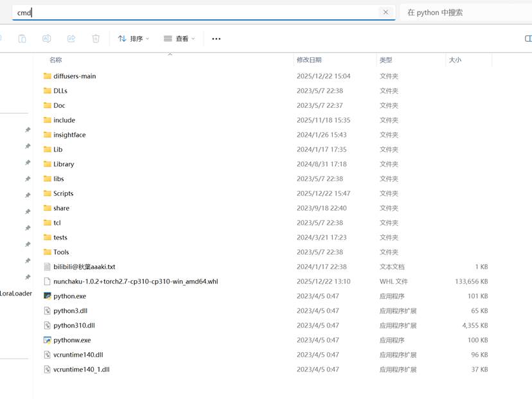Click the Rename icon in toolbar
The width and height of the screenshot is (532, 399).
(46, 39)
